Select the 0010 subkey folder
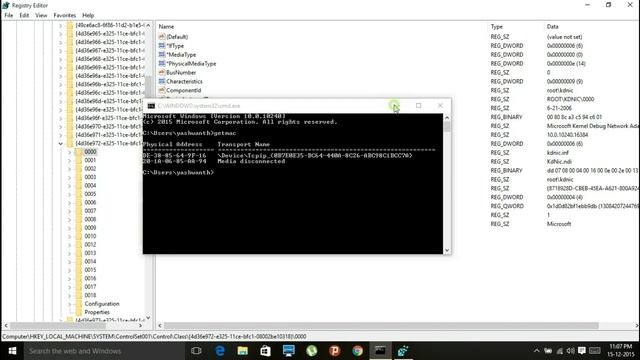This screenshot has width=640, height=360. [x=90, y=236]
